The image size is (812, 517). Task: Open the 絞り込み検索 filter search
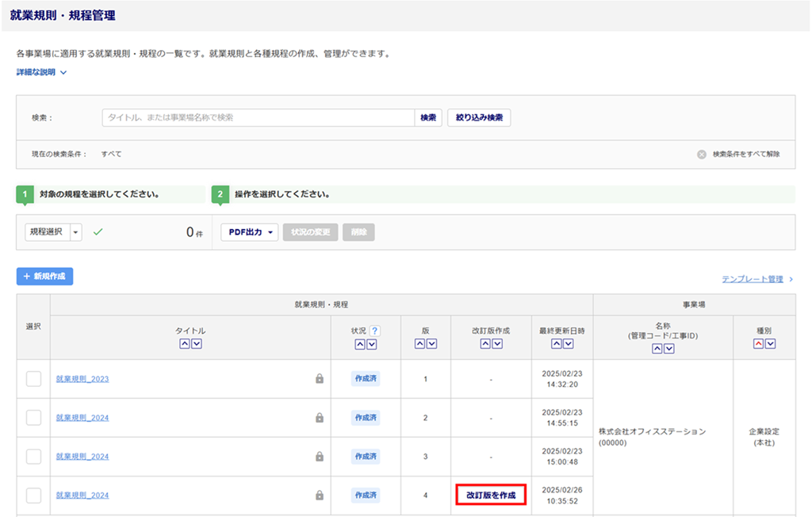click(479, 117)
